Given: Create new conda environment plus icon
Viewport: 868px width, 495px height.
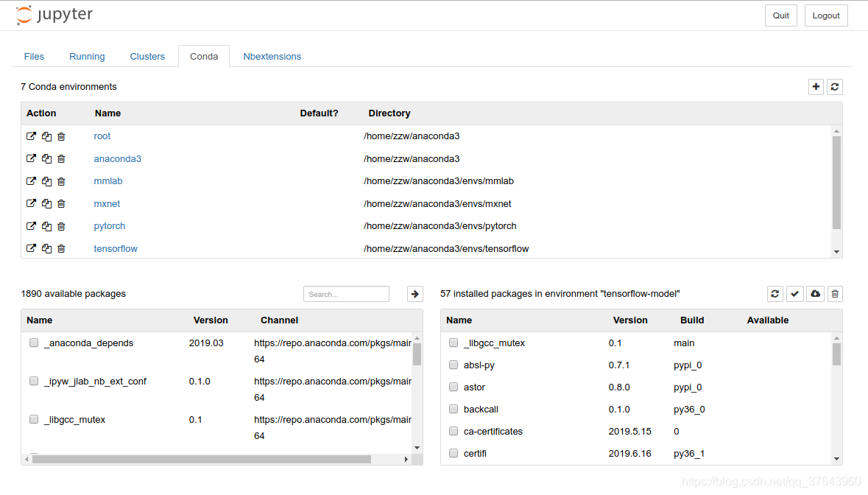Looking at the screenshot, I should [x=816, y=87].
